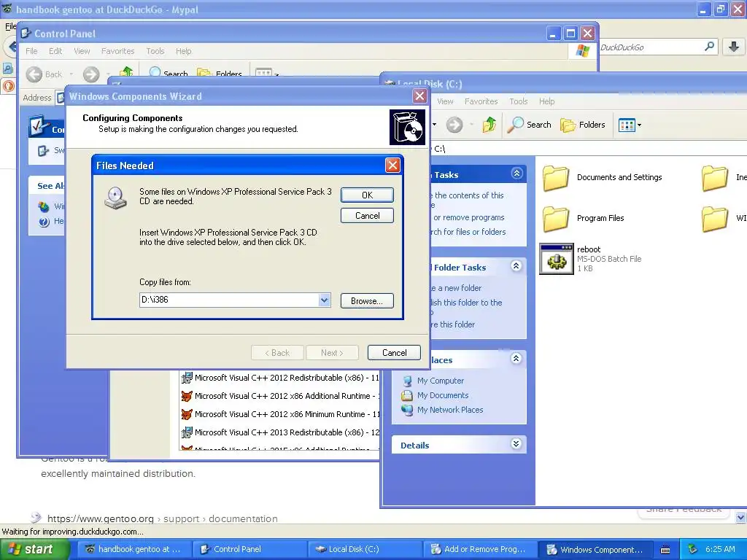The image size is (747, 560).
Task: Click the Browse... button
Action: (367, 301)
